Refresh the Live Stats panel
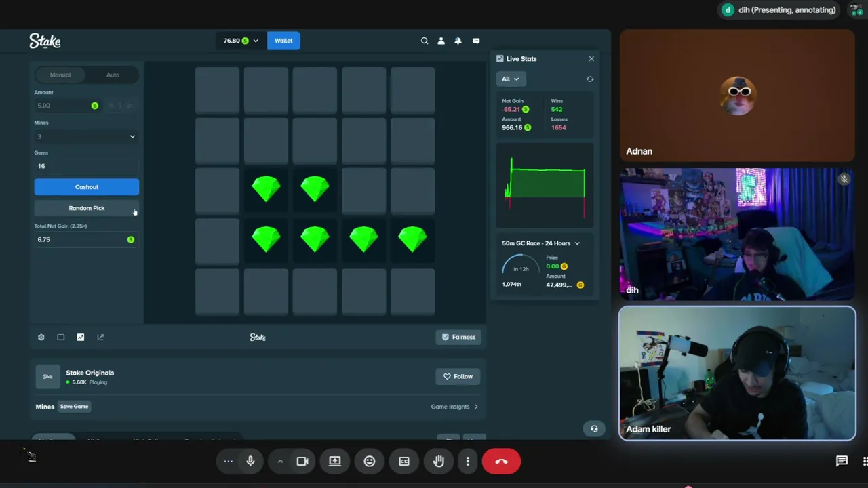868x488 pixels. (590, 79)
